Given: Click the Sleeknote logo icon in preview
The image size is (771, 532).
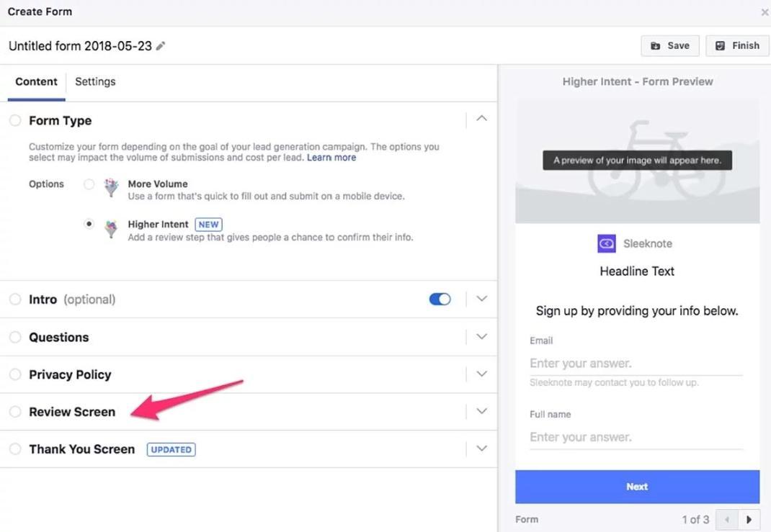Looking at the screenshot, I should click(x=606, y=243).
